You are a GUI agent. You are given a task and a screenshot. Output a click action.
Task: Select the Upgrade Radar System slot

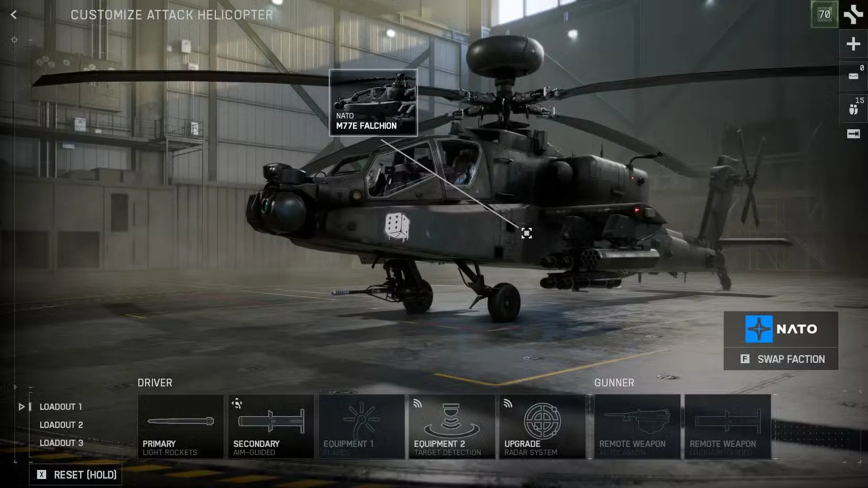click(x=542, y=426)
